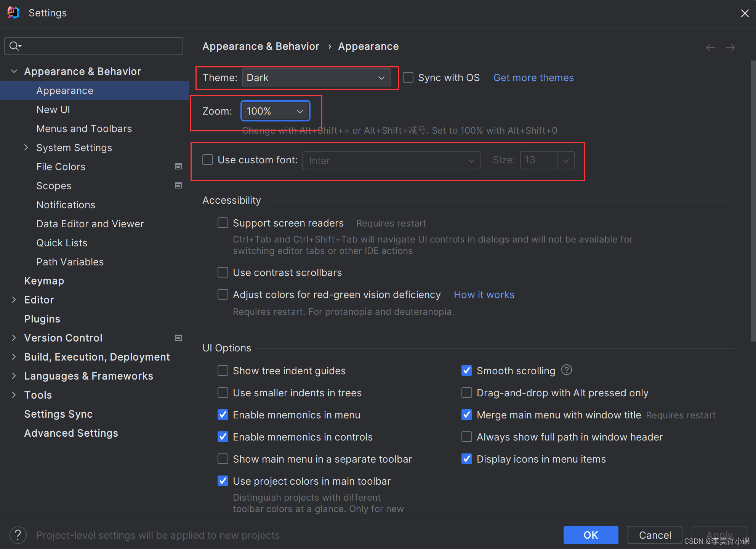
Task: Focus the settings search input field
Action: 94,46
